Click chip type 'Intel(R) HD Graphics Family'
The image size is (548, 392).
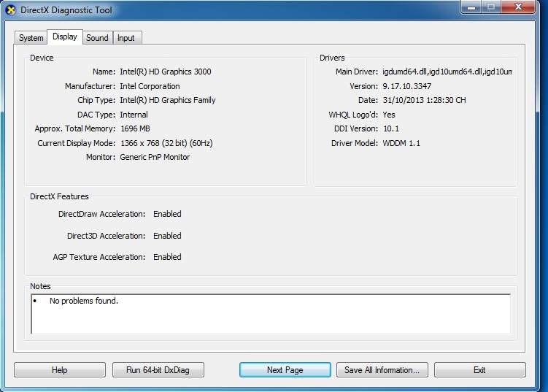click(x=168, y=100)
